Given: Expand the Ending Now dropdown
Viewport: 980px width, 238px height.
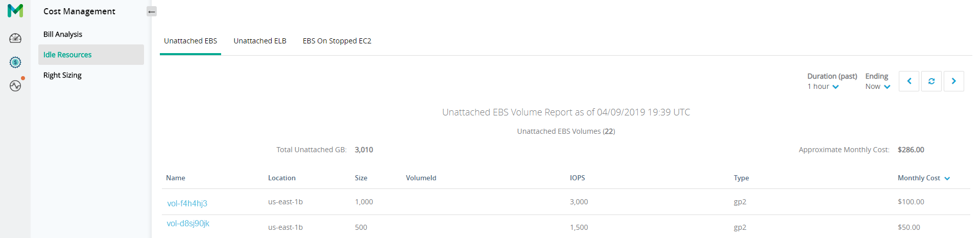Looking at the screenshot, I should pos(877,87).
